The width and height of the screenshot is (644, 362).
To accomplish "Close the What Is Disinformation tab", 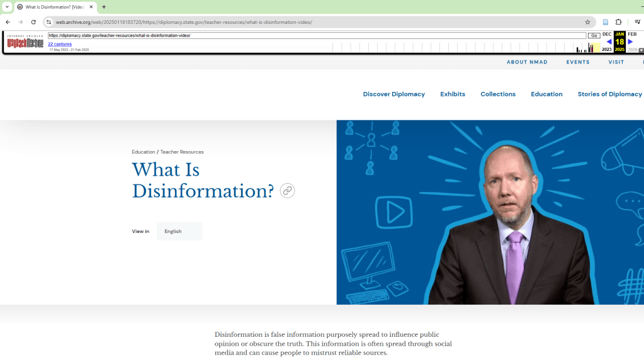I will pyautogui.click(x=91, y=7).
